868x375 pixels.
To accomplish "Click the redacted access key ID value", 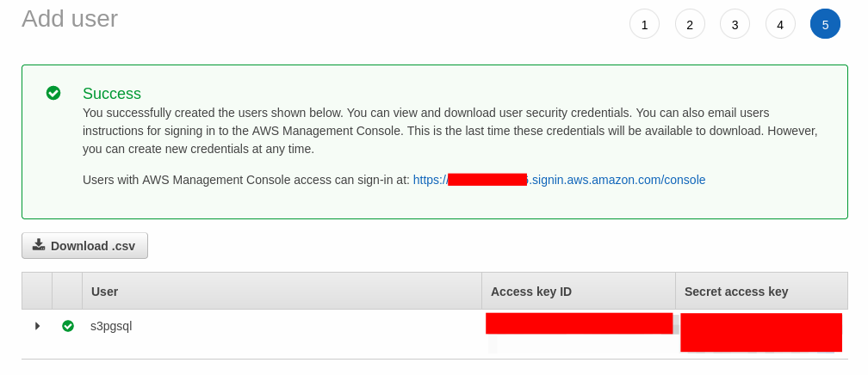I will (579, 323).
